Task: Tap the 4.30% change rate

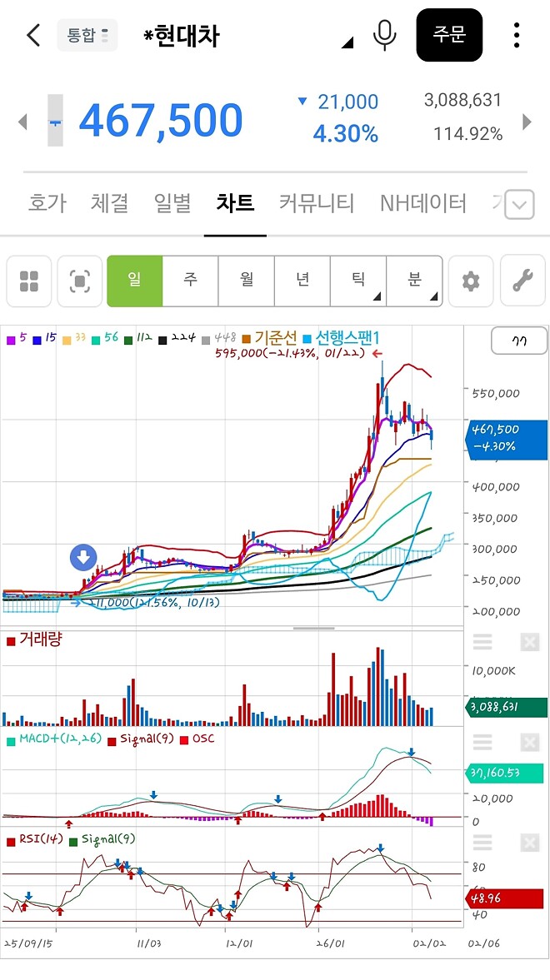Action: pyautogui.click(x=345, y=134)
